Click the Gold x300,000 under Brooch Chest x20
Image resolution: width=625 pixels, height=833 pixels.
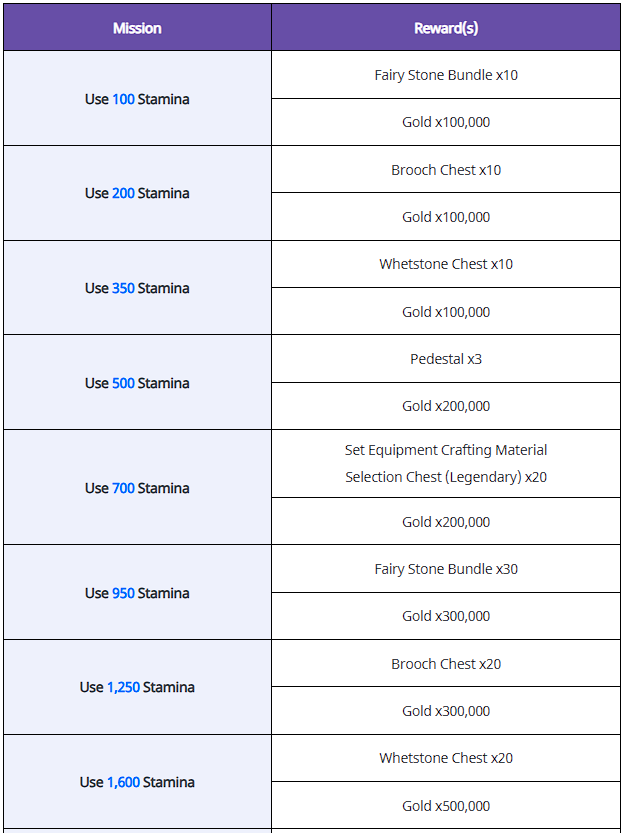[446, 711]
